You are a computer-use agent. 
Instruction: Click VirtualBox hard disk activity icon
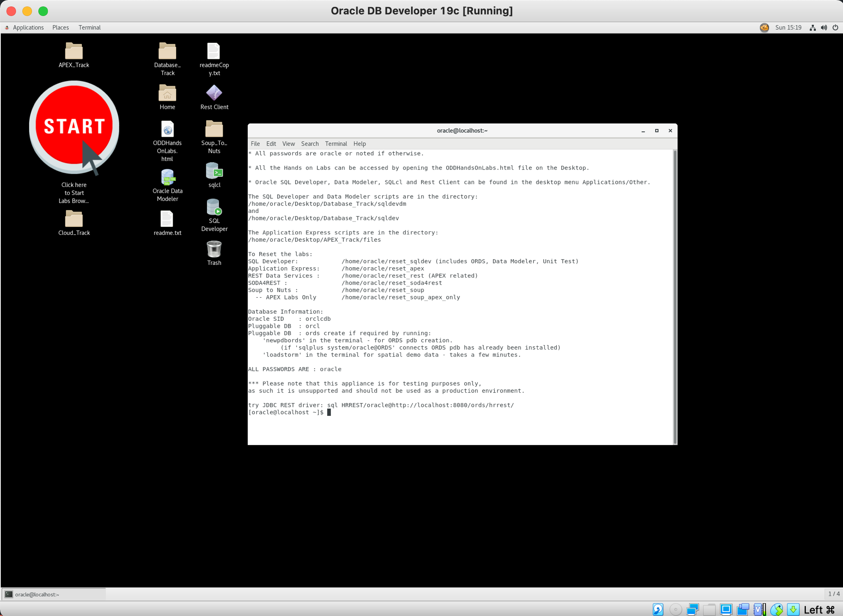click(x=658, y=609)
